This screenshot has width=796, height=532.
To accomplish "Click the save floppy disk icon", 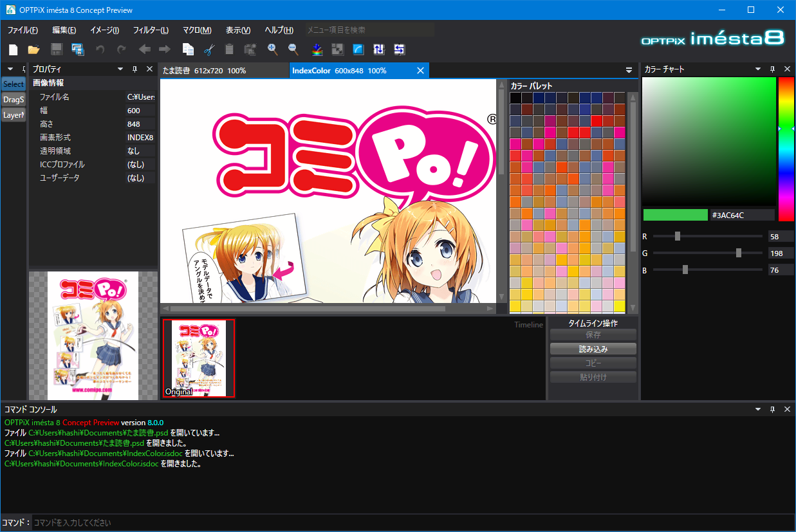I will [x=57, y=50].
